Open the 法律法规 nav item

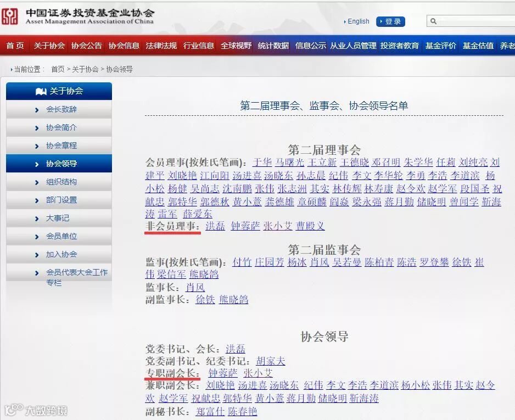click(x=161, y=46)
